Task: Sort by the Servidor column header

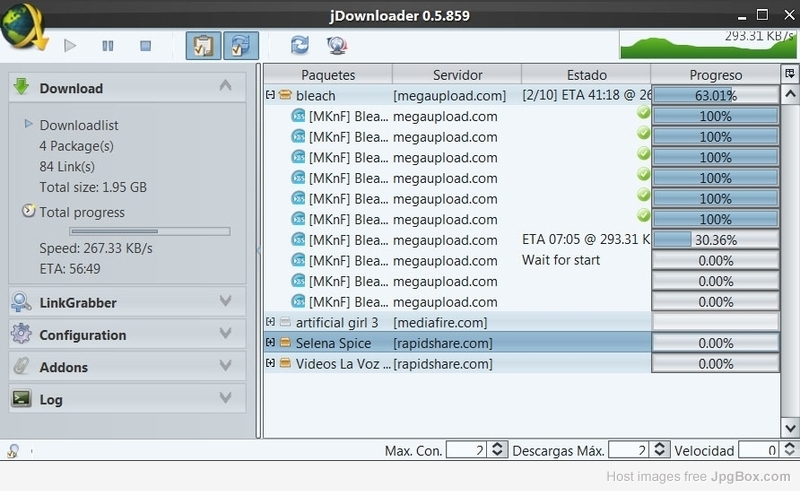Action: point(457,75)
